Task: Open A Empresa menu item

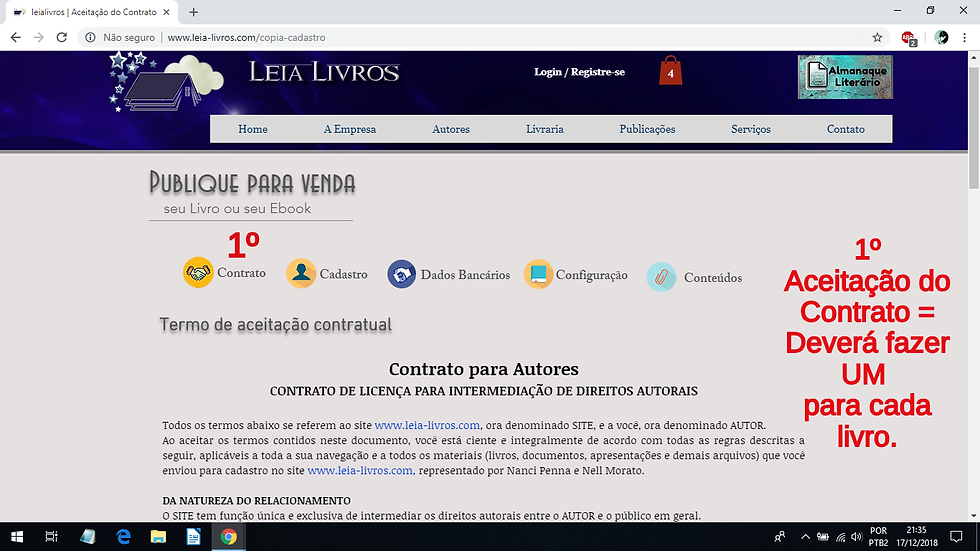Action: pos(350,129)
